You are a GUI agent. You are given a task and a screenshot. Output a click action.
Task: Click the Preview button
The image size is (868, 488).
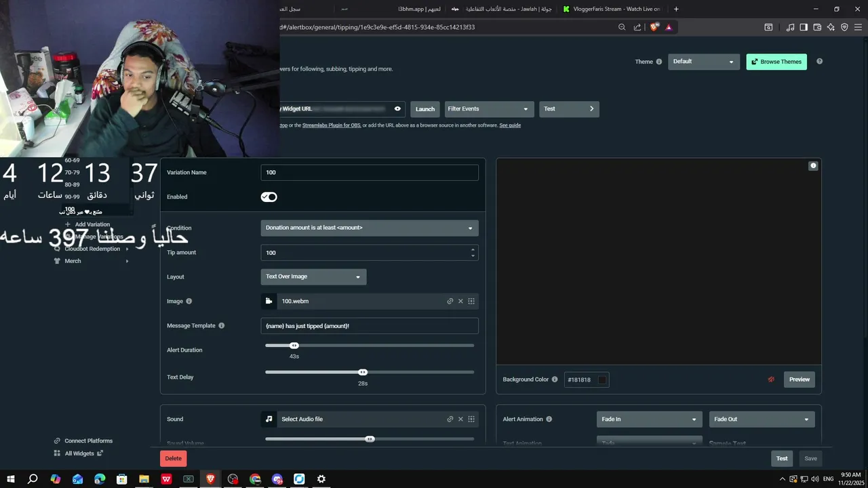tap(799, 380)
